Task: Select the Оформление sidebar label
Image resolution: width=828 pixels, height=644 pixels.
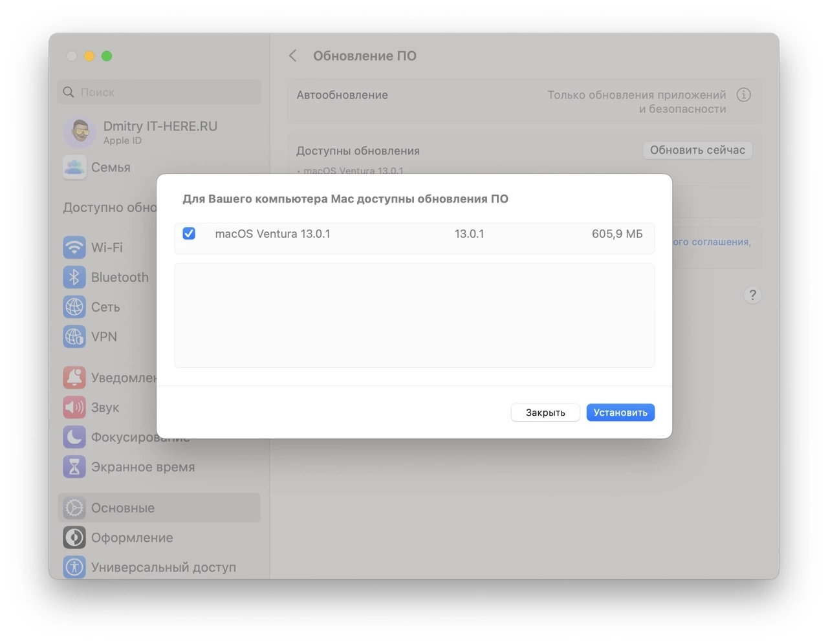Action: point(132,537)
